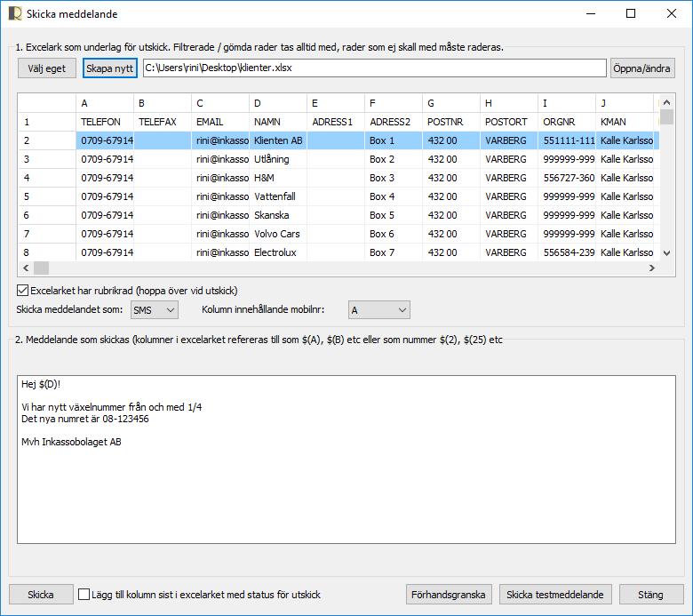Screen dimensions: 693x616
Task: Click the Stäng button
Action: tap(650, 595)
